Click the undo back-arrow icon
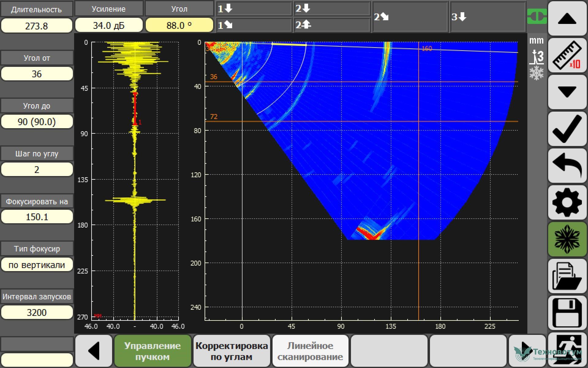The width and height of the screenshot is (588, 368). tap(567, 166)
